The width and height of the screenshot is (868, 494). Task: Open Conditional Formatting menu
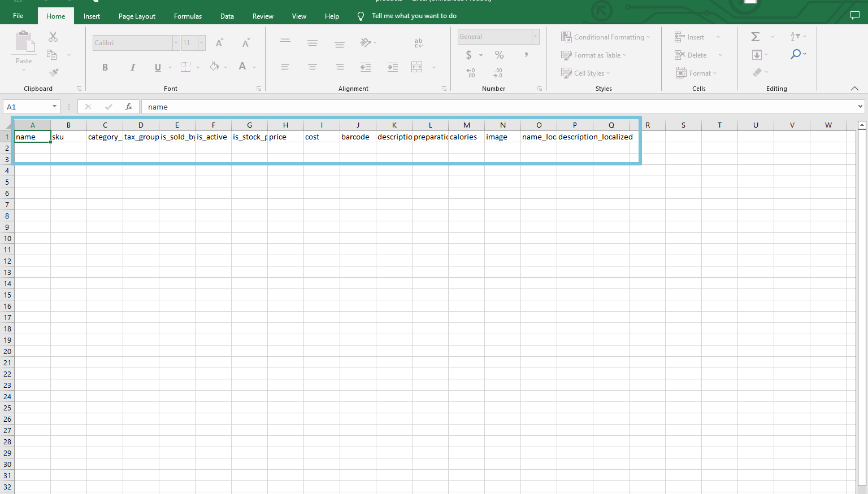[605, 37]
